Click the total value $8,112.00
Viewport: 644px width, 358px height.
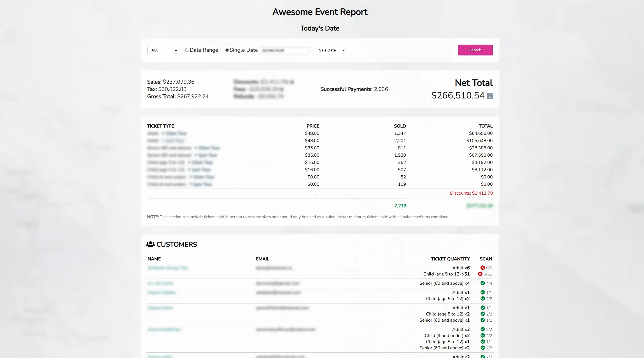(482, 170)
